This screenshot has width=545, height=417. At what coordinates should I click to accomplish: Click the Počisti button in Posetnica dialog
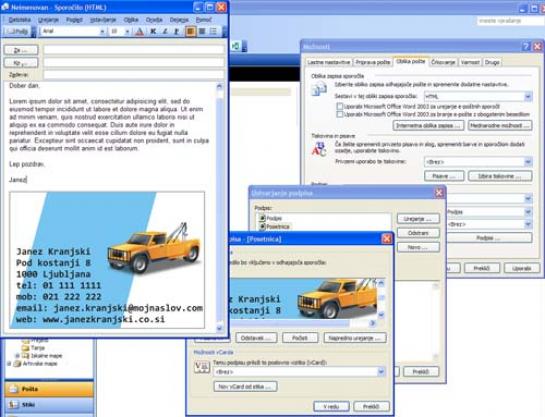[x=300, y=338]
